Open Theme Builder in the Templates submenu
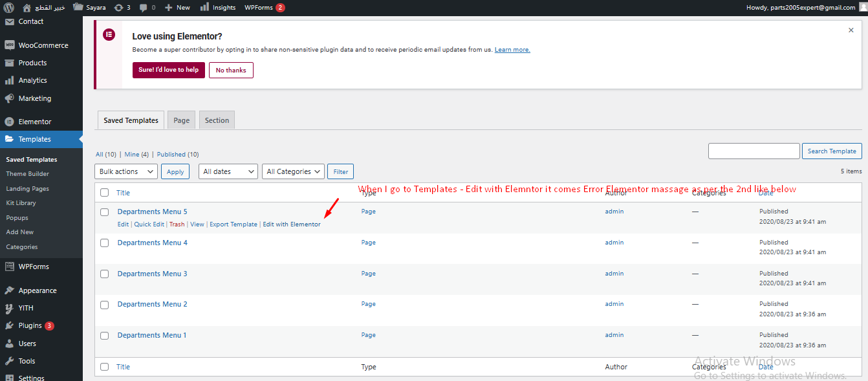Image resolution: width=868 pixels, height=381 pixels. (28, 174)
